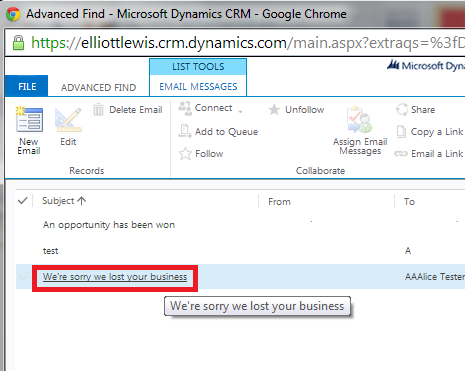Click the Delete Email label
The width and height of the screenshot is (465, 371).
click(136, 110)
